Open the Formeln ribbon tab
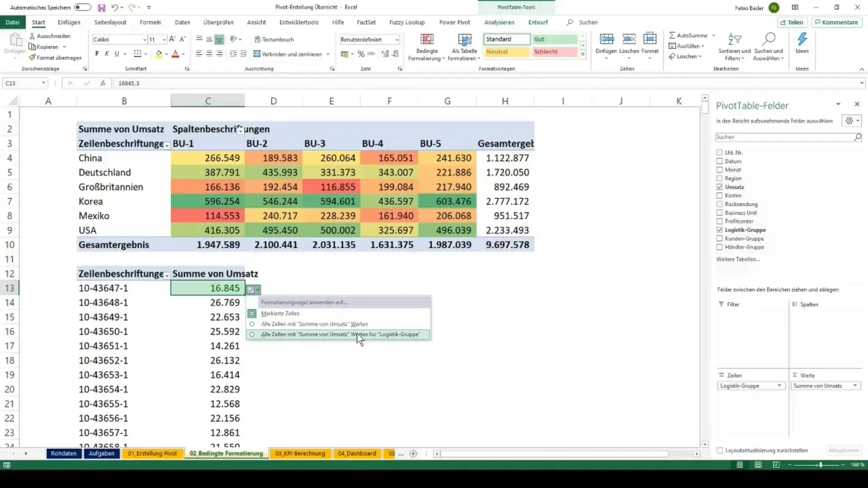The image size is (868, 488). [151, 22]
